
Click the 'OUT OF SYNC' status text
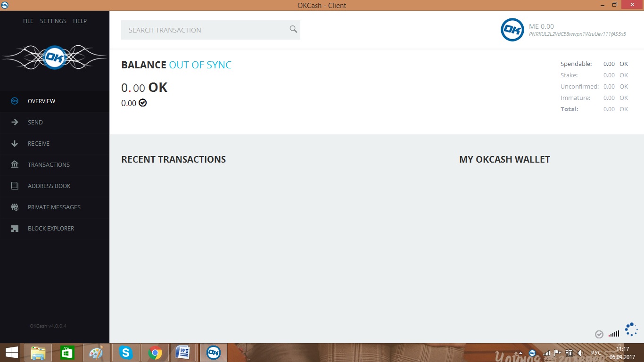tap(200, 65)
